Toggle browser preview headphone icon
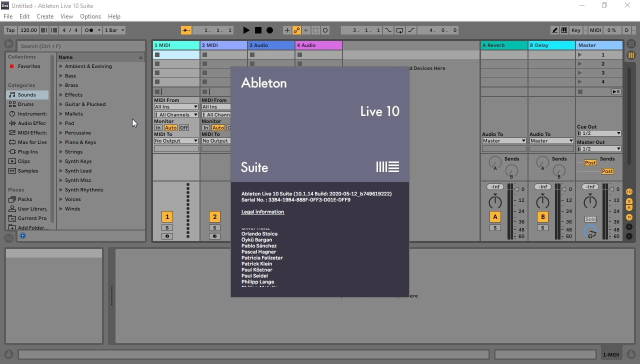 click(22, 235)
